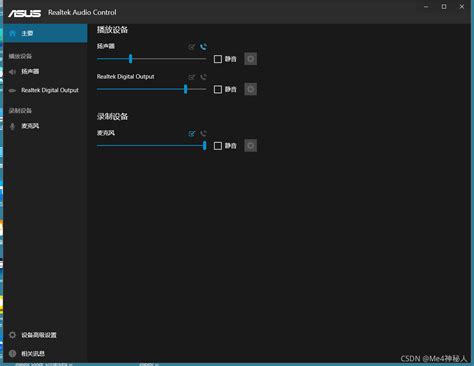Click the info icon beside 相关讯息
This screenshot has height=366, width=474.
(12, 354)
